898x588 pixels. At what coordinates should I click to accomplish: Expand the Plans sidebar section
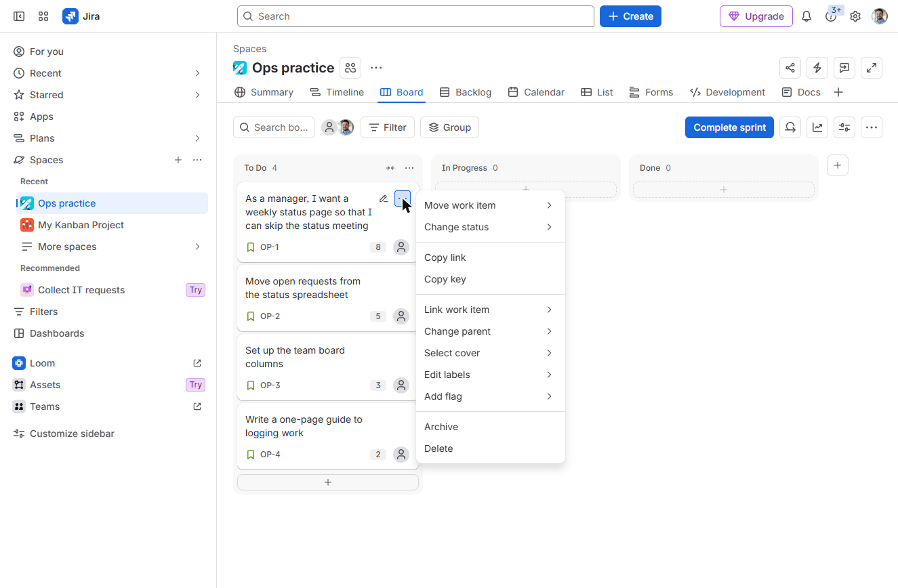pos(197,138)
